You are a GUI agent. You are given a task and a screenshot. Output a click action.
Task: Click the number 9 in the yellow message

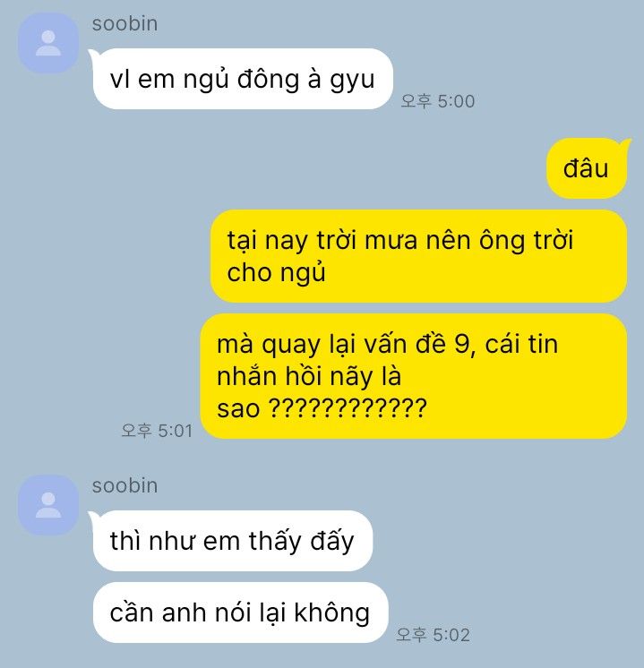[x=462, y=344]
